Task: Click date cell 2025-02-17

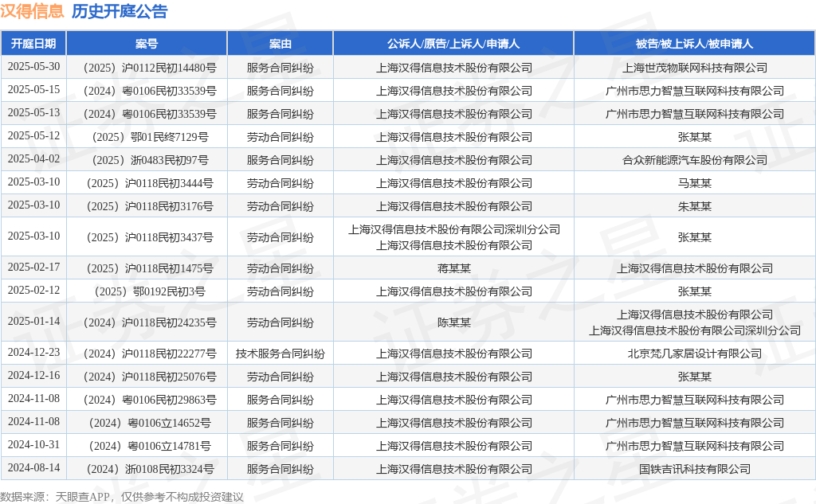Action: tap(33, 267)
